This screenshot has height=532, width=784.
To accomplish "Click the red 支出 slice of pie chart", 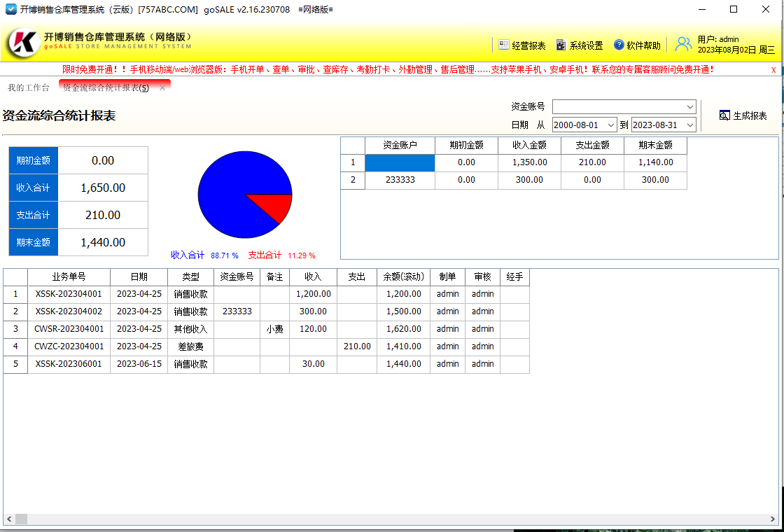I will 278,206.
